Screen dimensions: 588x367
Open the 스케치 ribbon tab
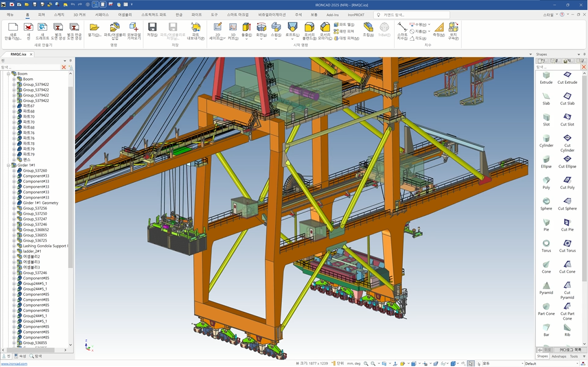tap(59, 15)
